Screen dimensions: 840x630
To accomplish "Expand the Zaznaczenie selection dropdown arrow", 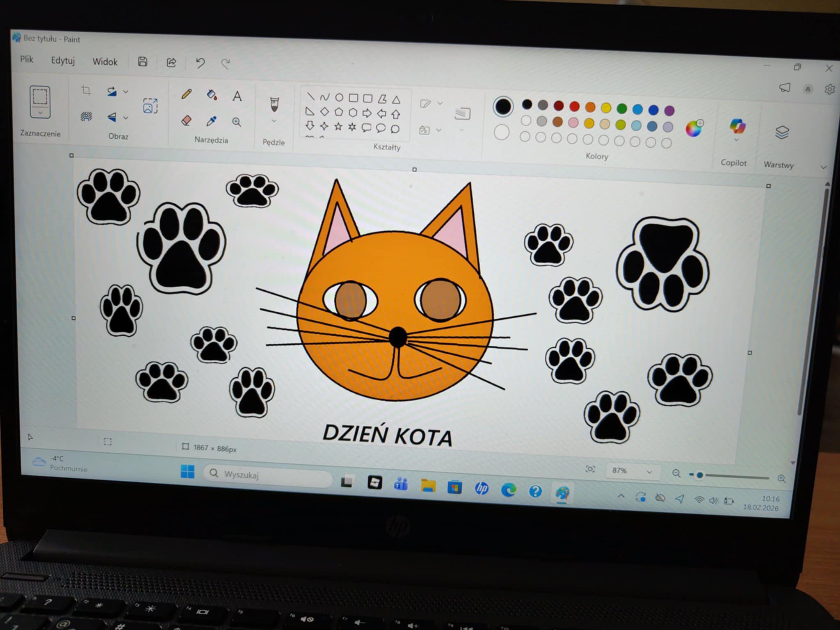I will coord(40,112).
